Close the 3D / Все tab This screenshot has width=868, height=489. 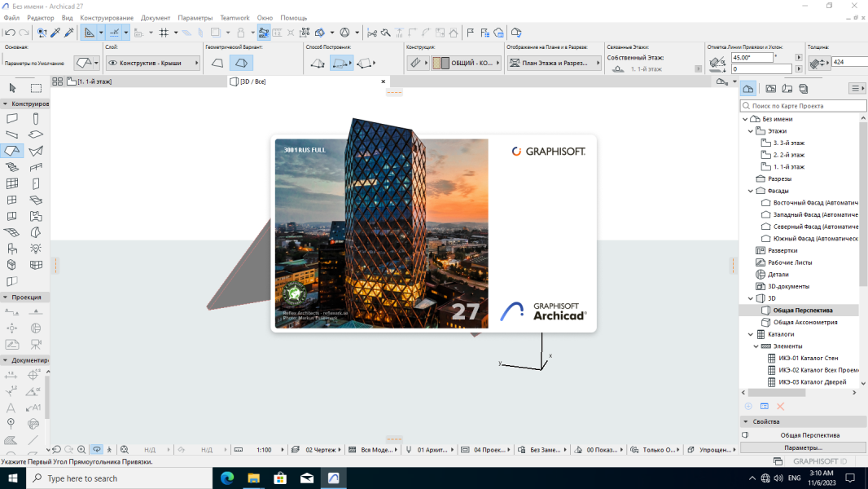[383, 81]
